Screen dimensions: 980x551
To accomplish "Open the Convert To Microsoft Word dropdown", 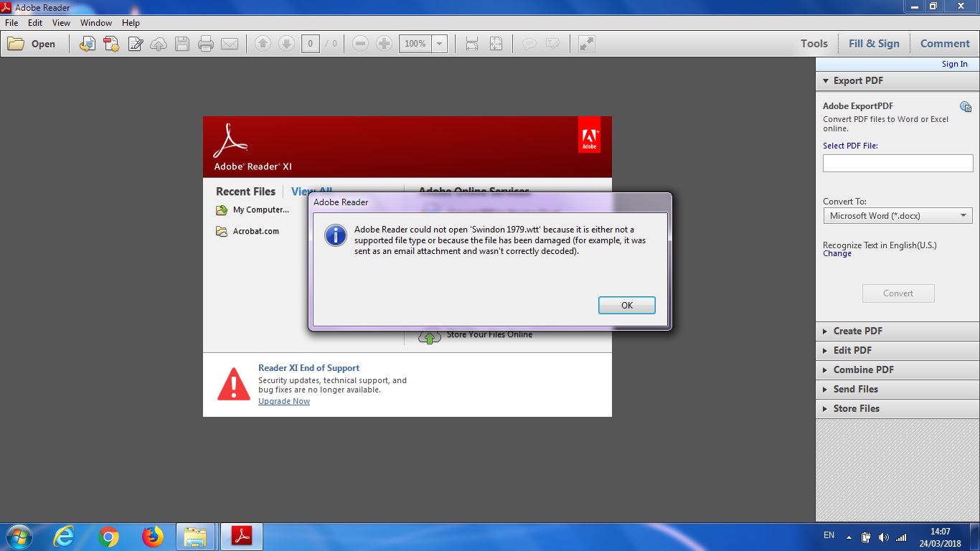I will coord(897,216).
